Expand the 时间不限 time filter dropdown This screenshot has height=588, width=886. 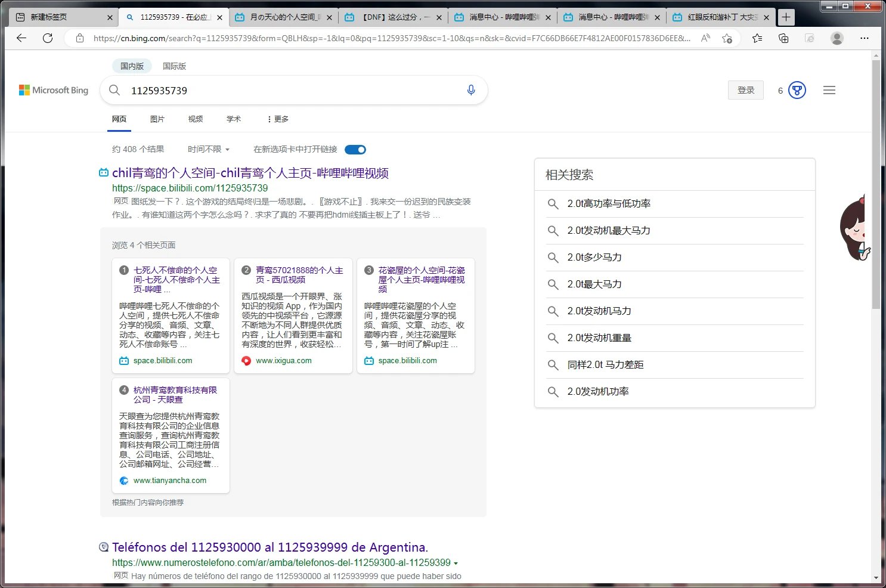209,149
